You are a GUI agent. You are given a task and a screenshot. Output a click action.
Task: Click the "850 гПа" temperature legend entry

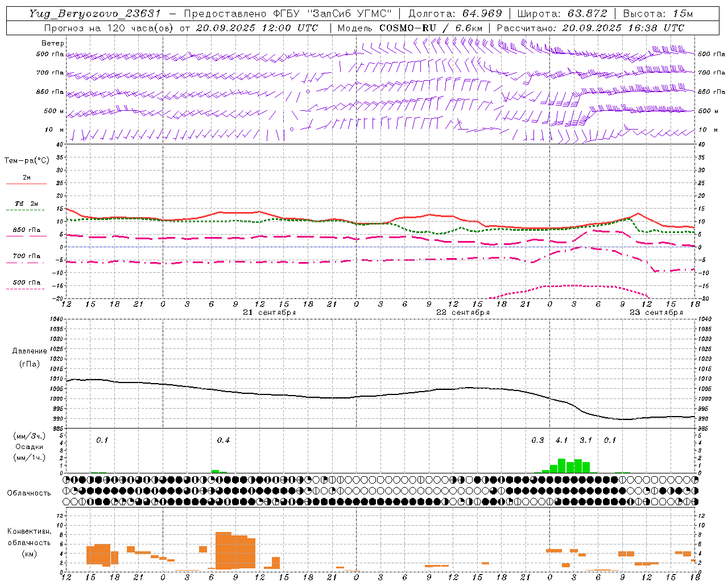click(x=27, y=230)
